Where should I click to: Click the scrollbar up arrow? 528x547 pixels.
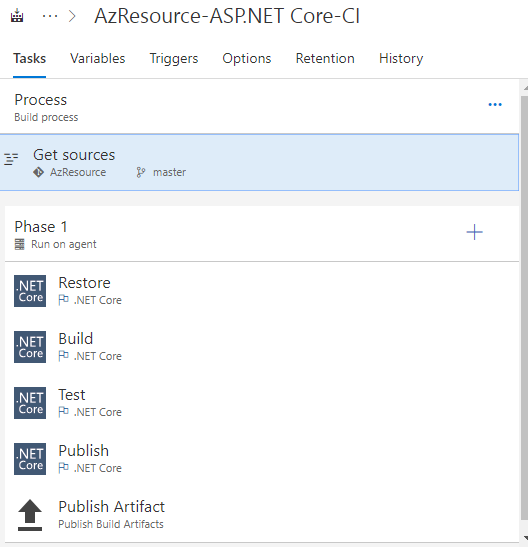[525, 88]
